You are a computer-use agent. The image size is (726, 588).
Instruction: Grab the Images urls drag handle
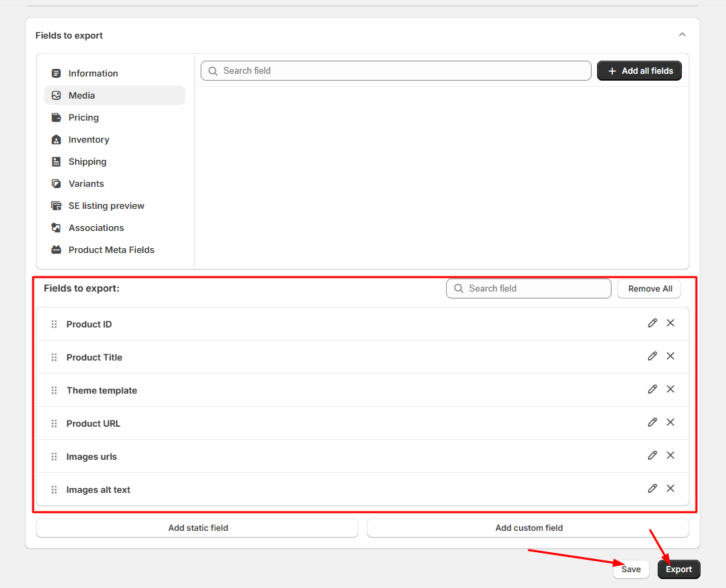click(54, 456)
